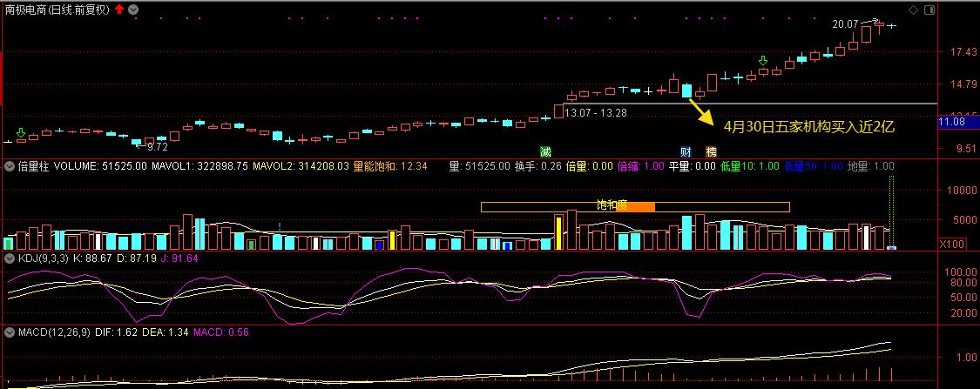Click the 20.00 KDJ axis label
The height and width of the screenshot is (389, 980).
point(963,312)
